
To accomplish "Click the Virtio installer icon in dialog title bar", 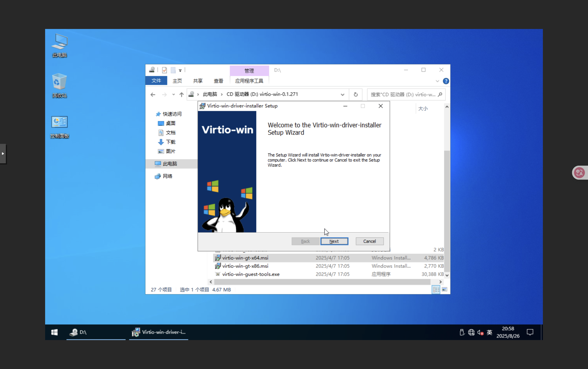I will pos(202,106).
